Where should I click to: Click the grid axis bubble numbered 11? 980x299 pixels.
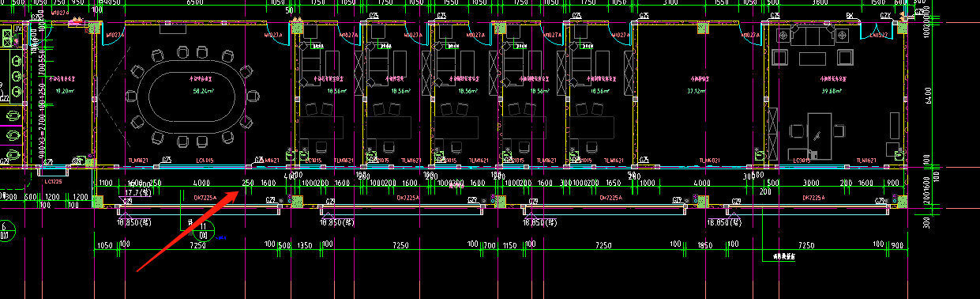click(x=203, y=230)
